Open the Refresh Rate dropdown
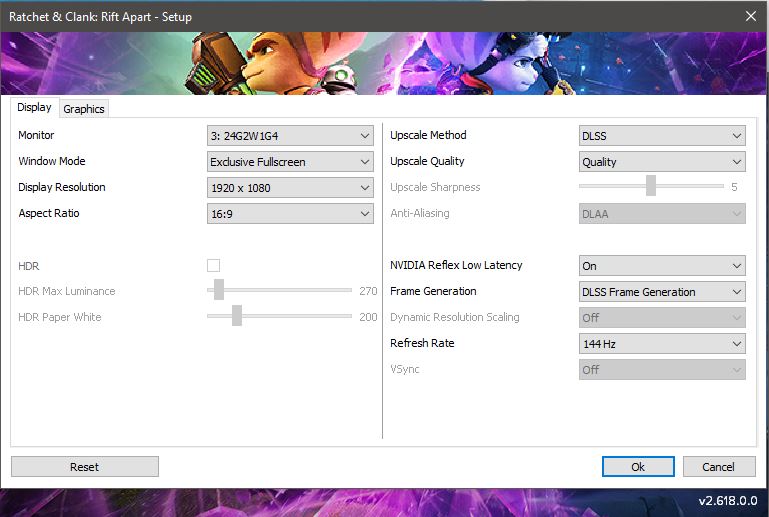Viewport: 769px width, 517px height. [662, 343]
